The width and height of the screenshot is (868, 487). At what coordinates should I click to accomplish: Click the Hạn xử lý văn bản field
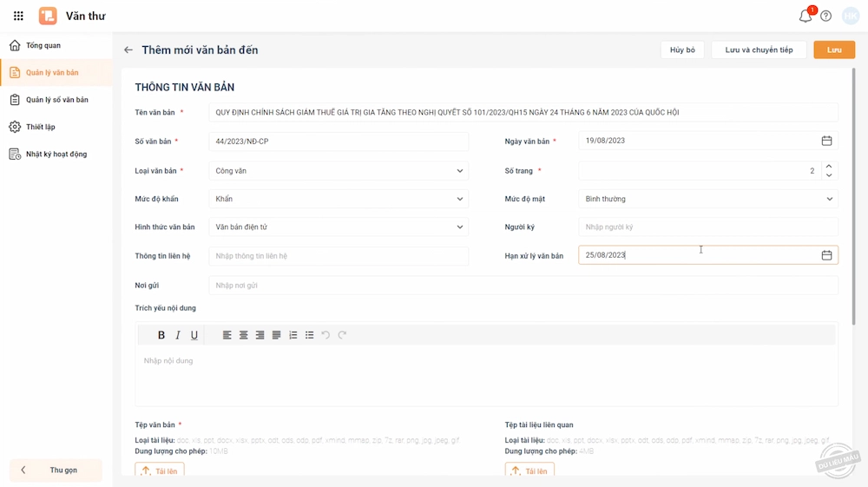(x=708, y=255)
